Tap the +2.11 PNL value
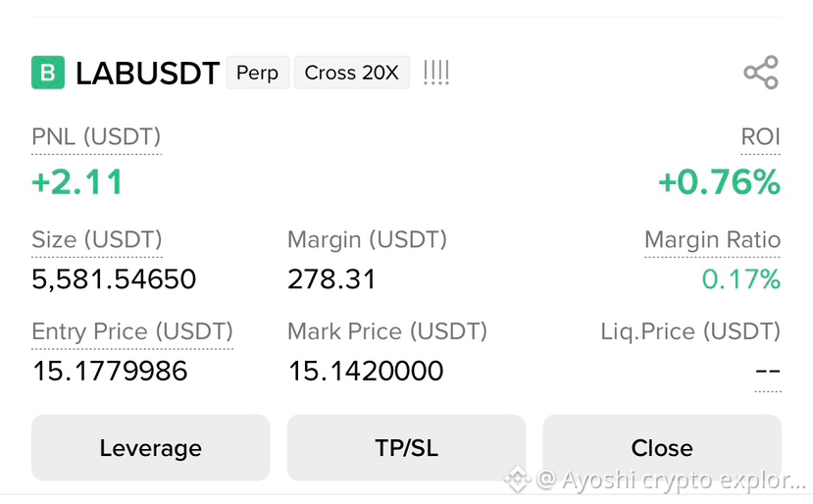Image resolution: width=813 pixels, height=504 pixels. (x=77, y=182)
